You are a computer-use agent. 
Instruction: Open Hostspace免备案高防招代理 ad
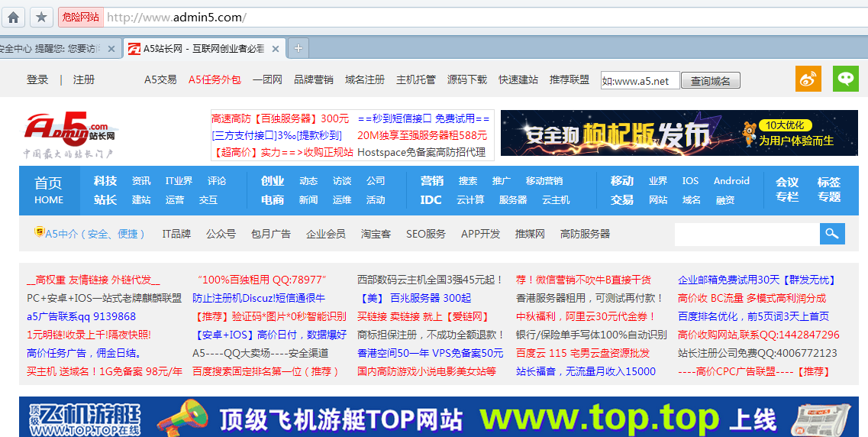tap(422, 152)
